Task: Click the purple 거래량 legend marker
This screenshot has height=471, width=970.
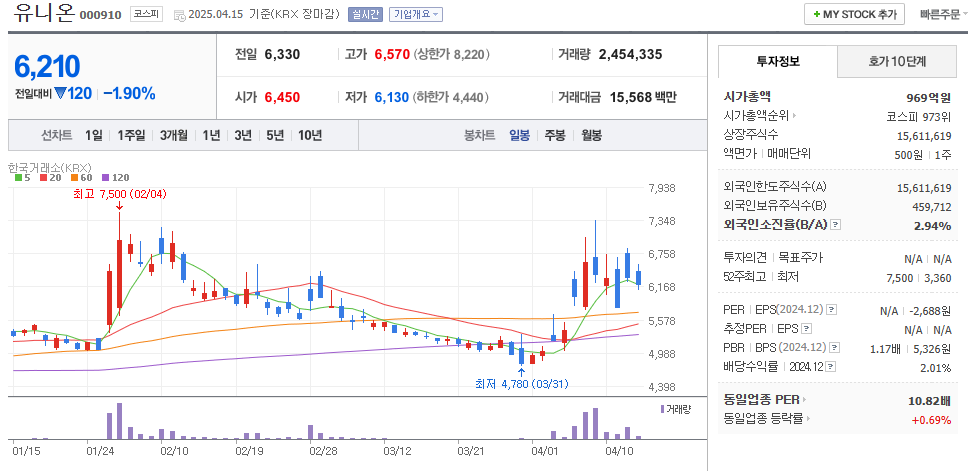Action: [663, 409]
